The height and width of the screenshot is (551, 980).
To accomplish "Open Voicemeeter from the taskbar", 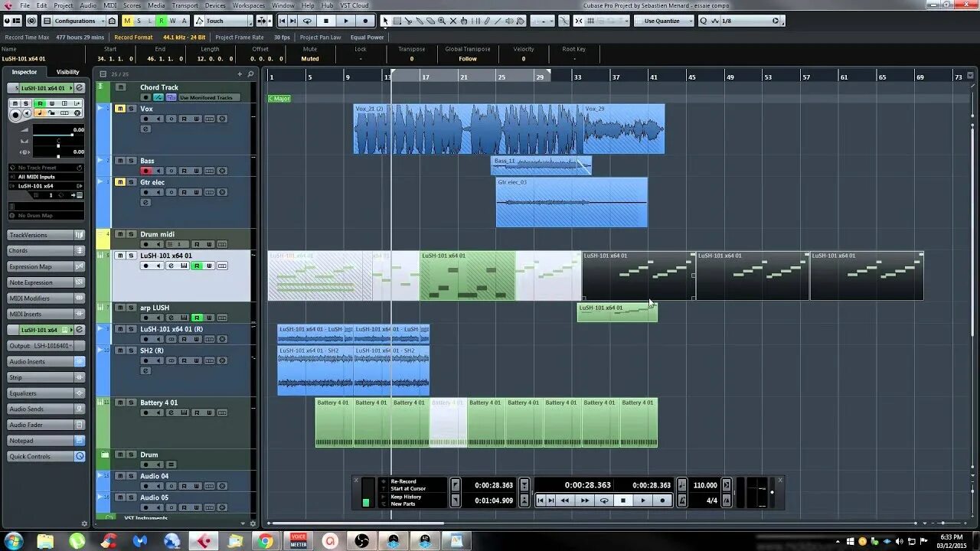I will click(x=299, y=541).
